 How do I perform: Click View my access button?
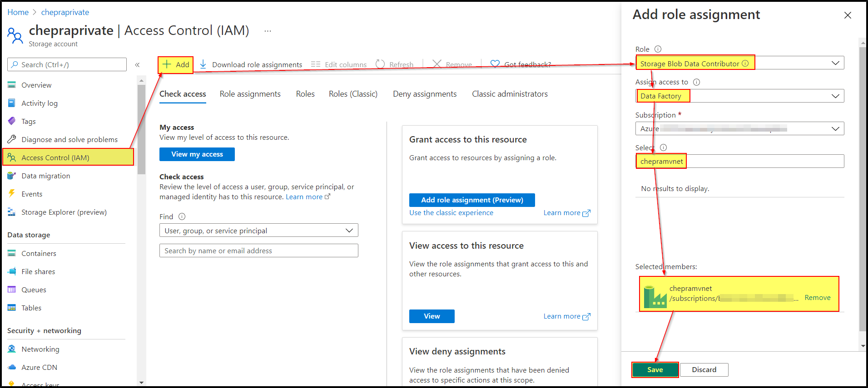tap(197, 154)
